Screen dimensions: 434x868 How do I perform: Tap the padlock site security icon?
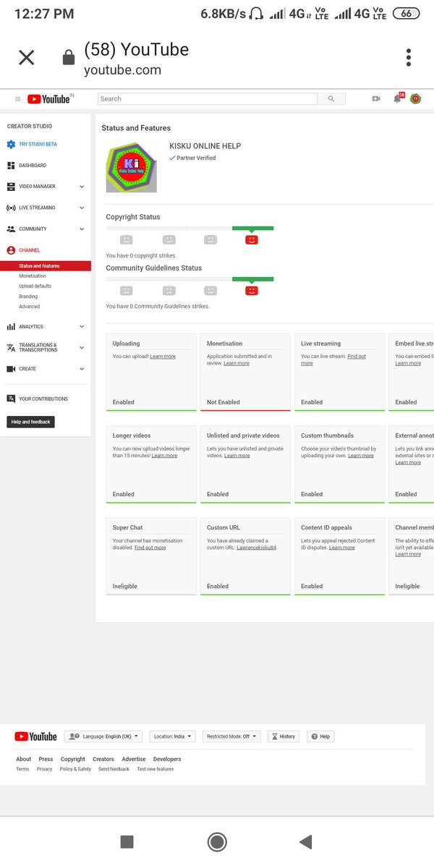tap(69, 58)
